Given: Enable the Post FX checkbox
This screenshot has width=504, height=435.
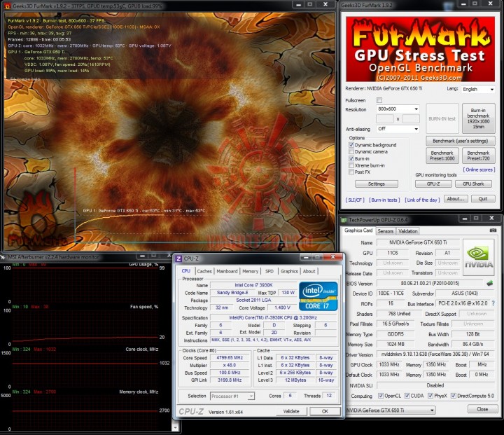Looking at the screenshot, I should click(351, 172).
